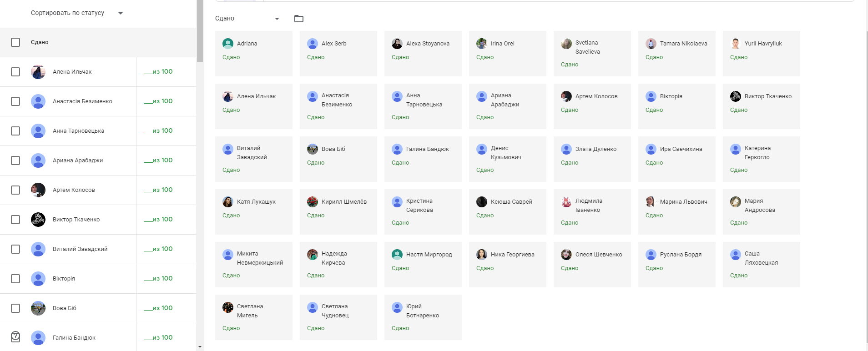Screen dimensions: 868x351
Task: Open Tamara Nikolaeva's submission card
Action: pos(676,54)
